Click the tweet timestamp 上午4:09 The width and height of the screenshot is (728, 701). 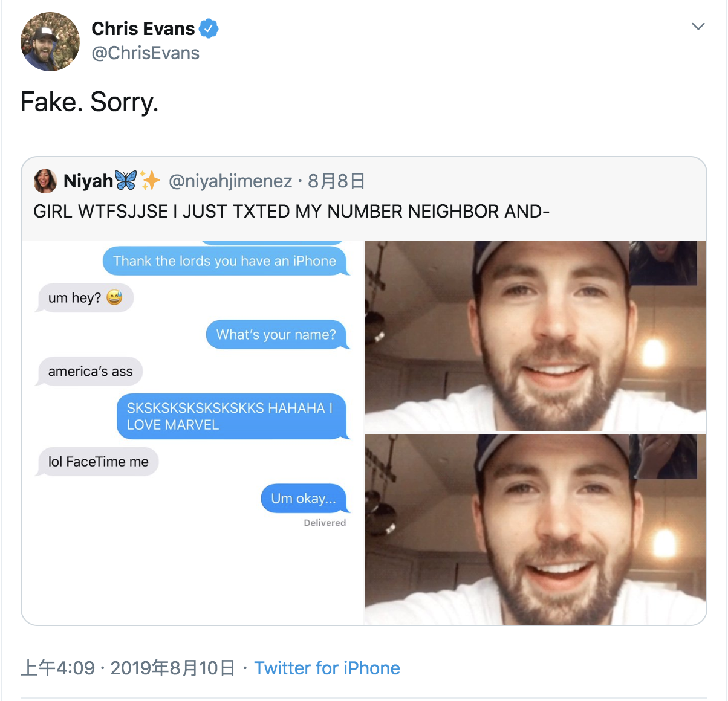pyautogui.click(x=58, y=668)
